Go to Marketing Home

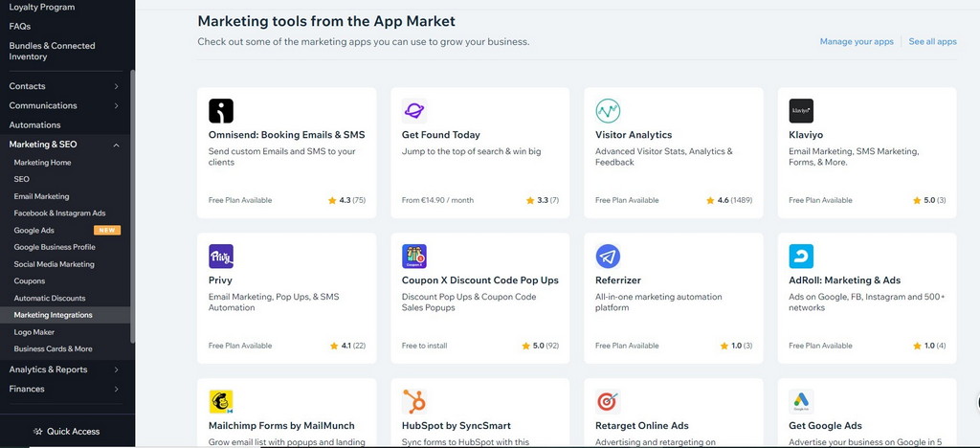pyautogui.click(x=42, y=163)
